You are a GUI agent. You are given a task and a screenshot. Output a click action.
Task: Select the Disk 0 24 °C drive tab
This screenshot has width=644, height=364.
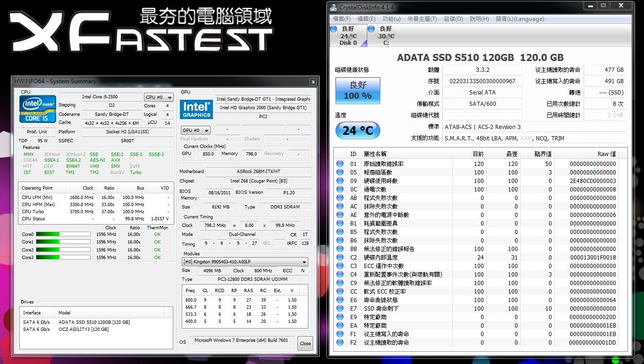(348, 35)
